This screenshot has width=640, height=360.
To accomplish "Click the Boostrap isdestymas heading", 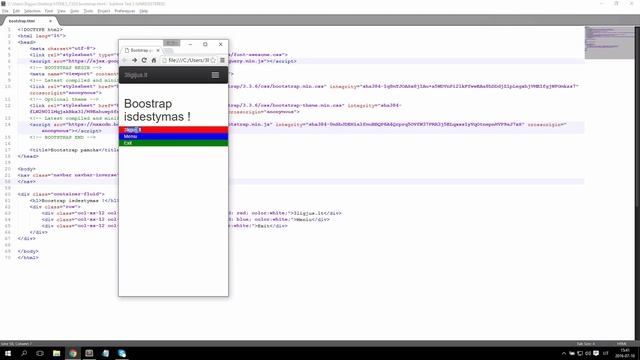I will pyautogui.click(x=157, y=110).
